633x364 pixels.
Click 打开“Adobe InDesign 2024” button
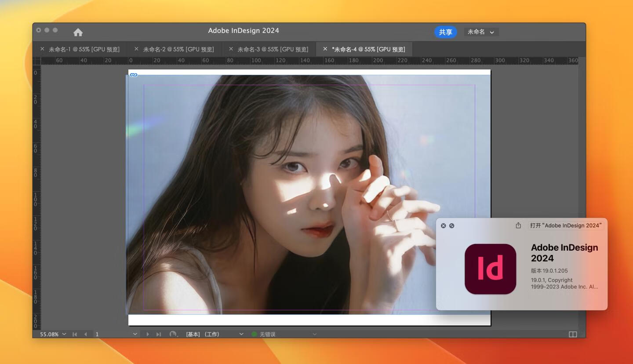tap(566, 226)
